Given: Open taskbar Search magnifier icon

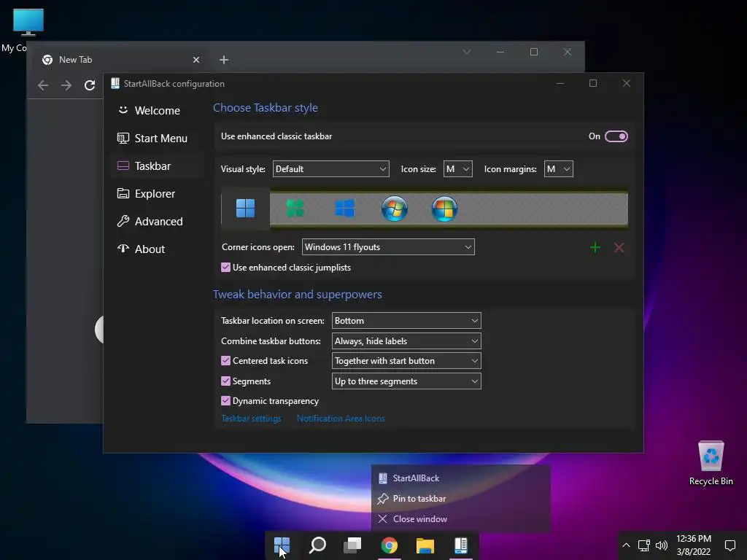Looking at the screenshot, I should (x=317, y=545).
